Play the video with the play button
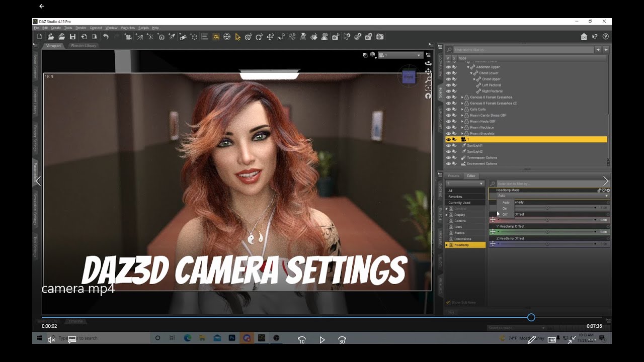This screenshot has height=362, width=644. tap(322, 340)
